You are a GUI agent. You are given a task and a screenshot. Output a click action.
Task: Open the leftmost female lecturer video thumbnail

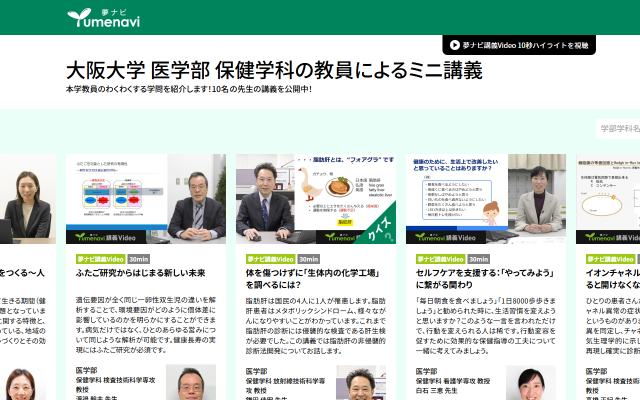pos(27,199)
